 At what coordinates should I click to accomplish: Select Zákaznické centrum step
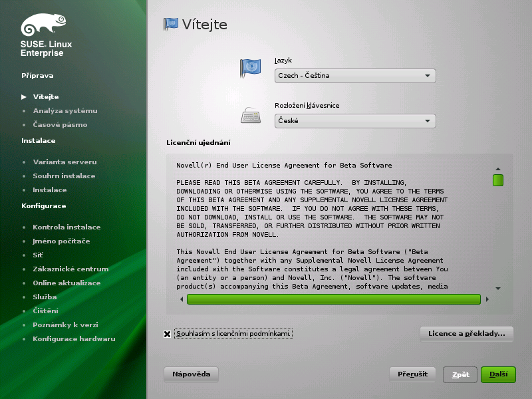pos(70,269)
